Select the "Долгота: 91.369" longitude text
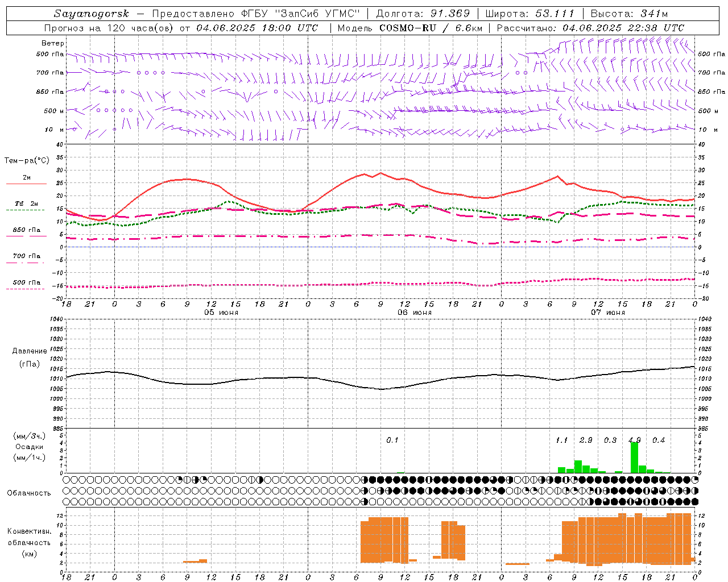 (x=423, y=14)
